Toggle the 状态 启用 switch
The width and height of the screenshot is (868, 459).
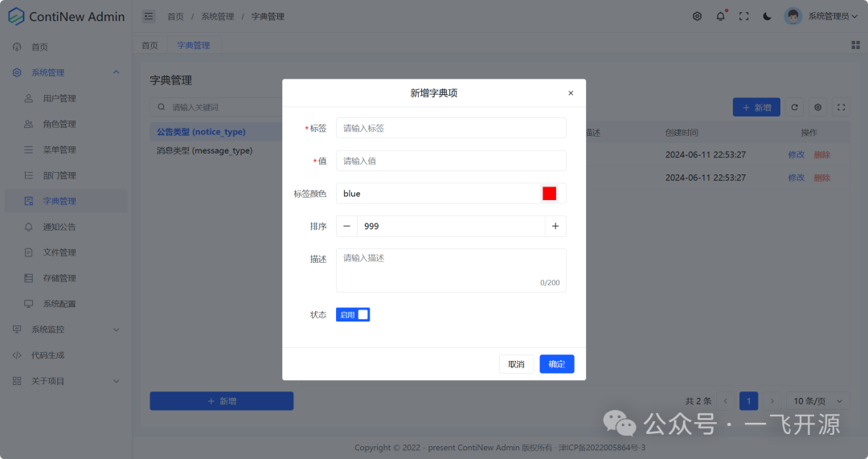(353, 314)
